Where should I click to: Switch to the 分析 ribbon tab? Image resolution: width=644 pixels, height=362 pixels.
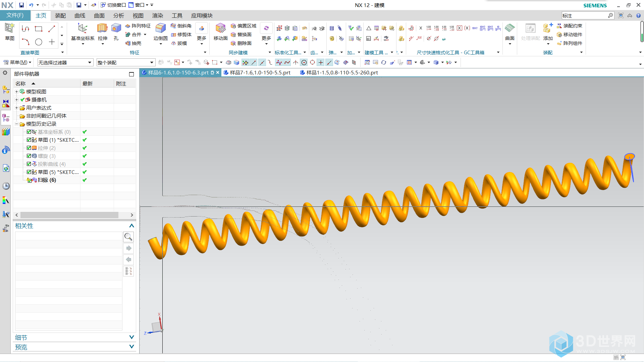click(118, 15)
